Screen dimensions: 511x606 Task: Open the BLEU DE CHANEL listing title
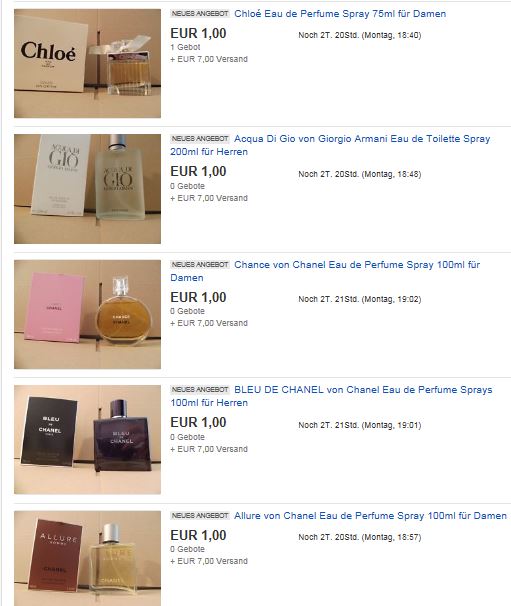point(331,396)
